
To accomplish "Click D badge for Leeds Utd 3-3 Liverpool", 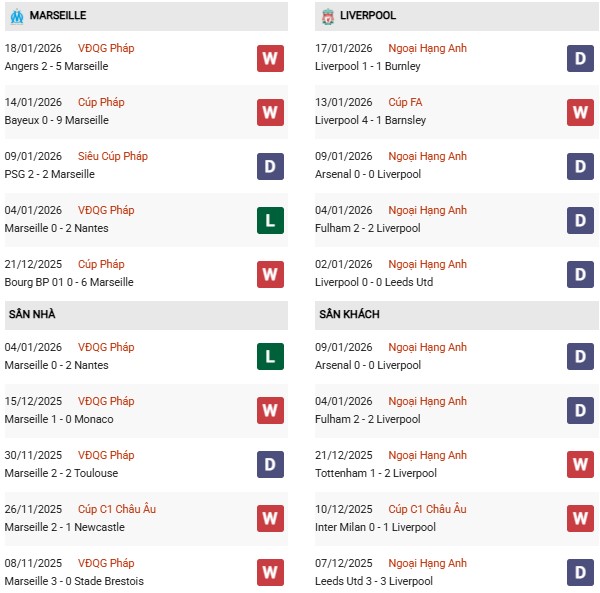I will 581,573.
